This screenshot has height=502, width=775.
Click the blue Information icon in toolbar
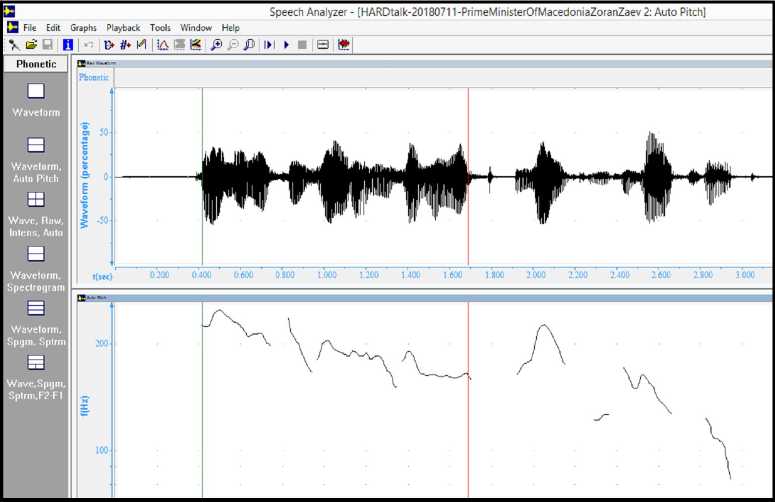point(67,45)
